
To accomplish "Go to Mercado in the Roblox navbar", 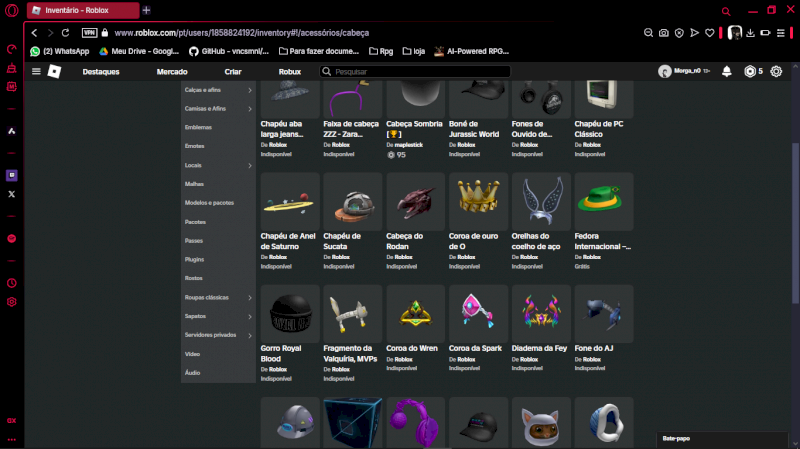I will click(x=172, y=72).
